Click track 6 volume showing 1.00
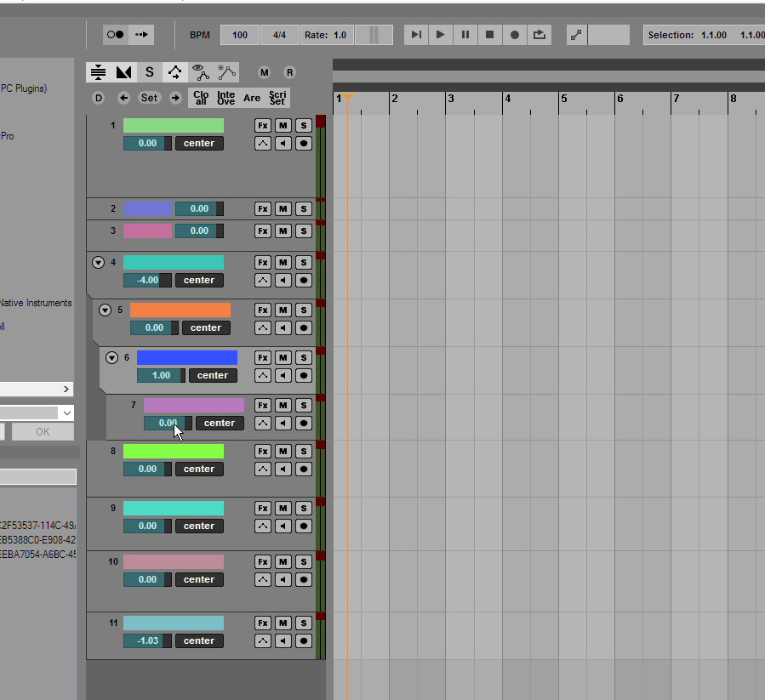 pos(161,376)
